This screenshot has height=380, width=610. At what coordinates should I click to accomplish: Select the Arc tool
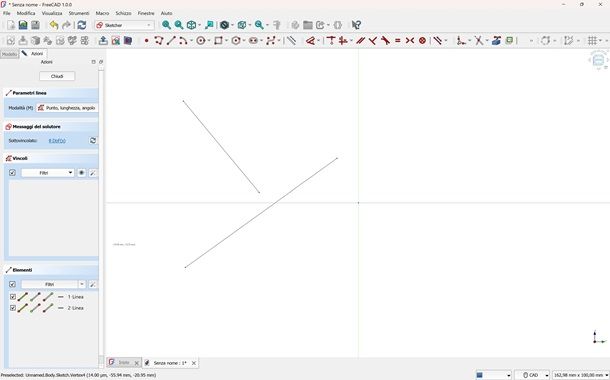tap(183, 40)
